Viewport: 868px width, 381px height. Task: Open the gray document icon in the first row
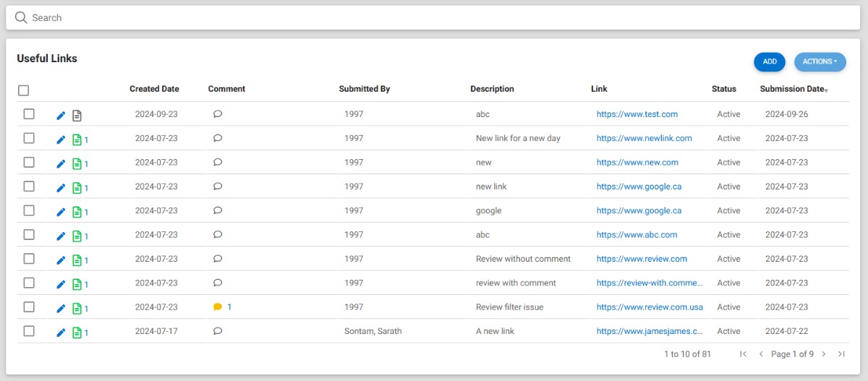(x=77, y=116)
